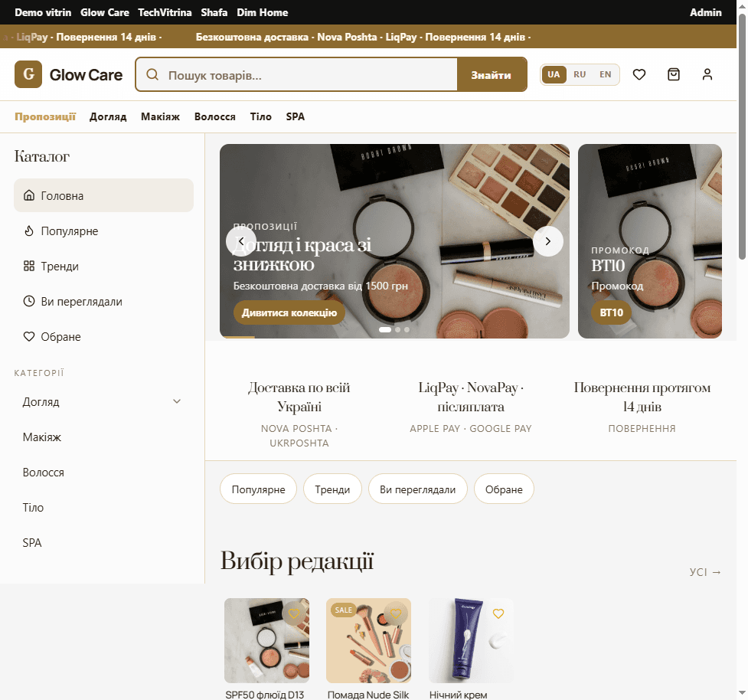This screenshot has height=700, width=748.
Task: Add Нічний крем to favorites heart
Action: (498, 613)
